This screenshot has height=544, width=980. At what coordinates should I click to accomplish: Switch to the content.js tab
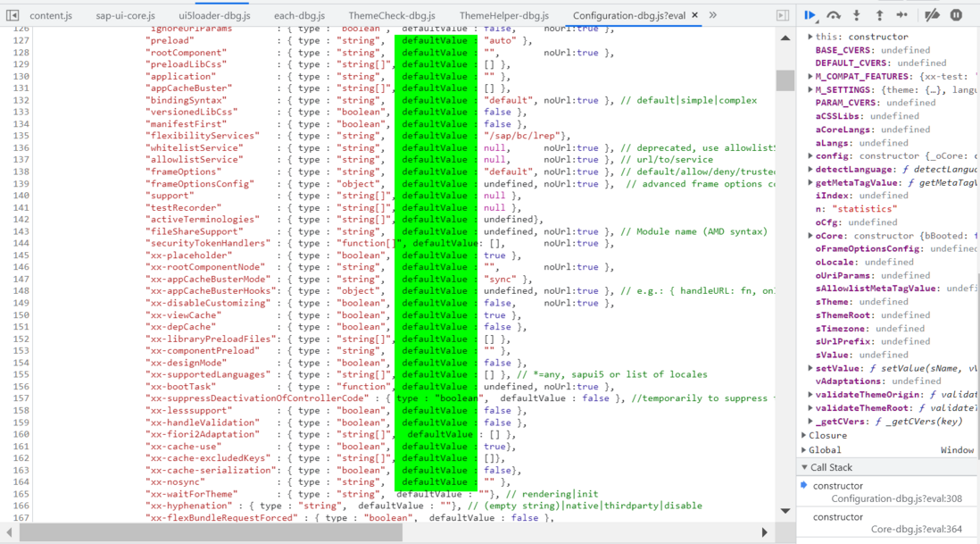51,16
